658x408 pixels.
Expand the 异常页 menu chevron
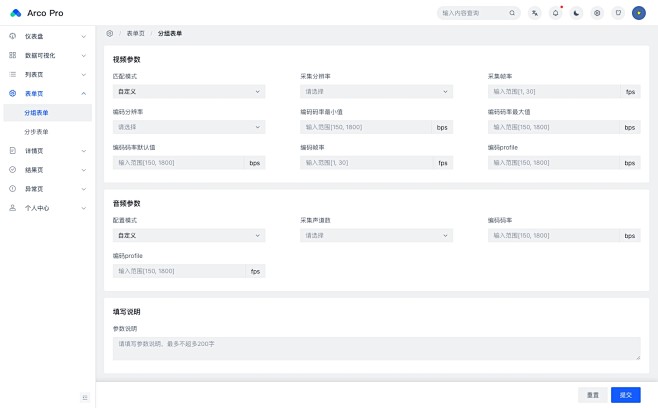[x=84, y=189]
